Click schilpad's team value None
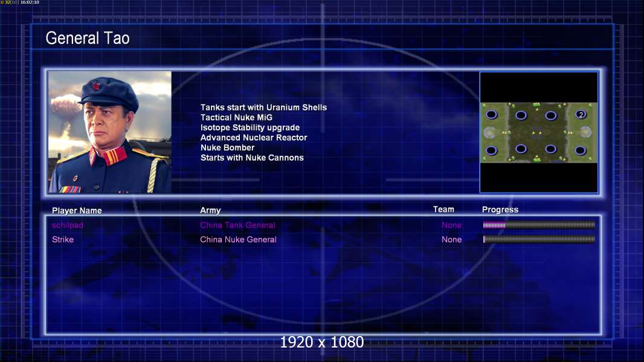Screen dimensions: 644x362 point(451,225)
